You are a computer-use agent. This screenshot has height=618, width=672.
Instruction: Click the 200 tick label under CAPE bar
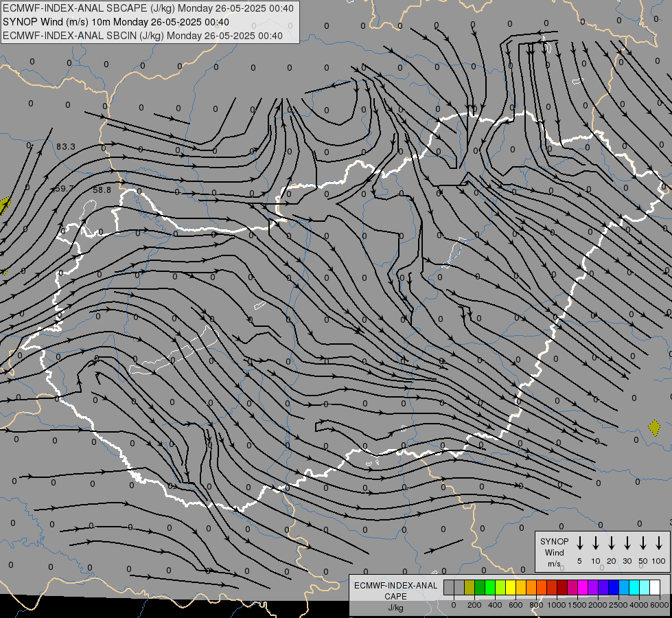pyautogui.click(x=474, y=605)
